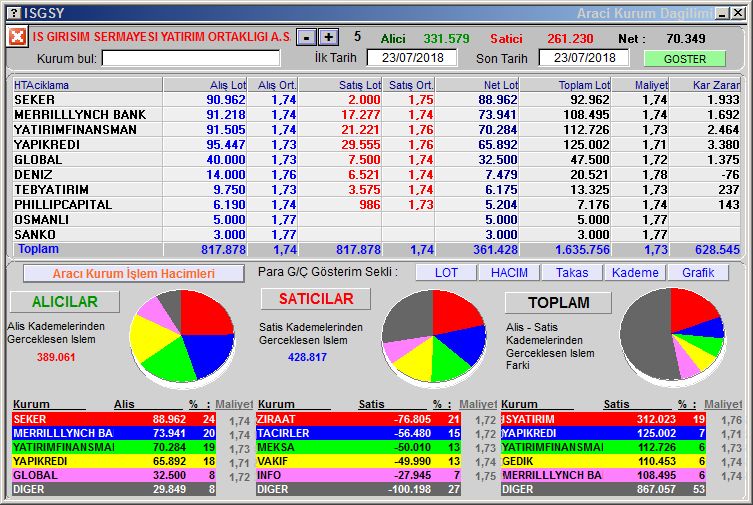The height and width of the screenshot is (505, 753).
Task: Click the TOPLAM pie chart
Action: [672, 335]
